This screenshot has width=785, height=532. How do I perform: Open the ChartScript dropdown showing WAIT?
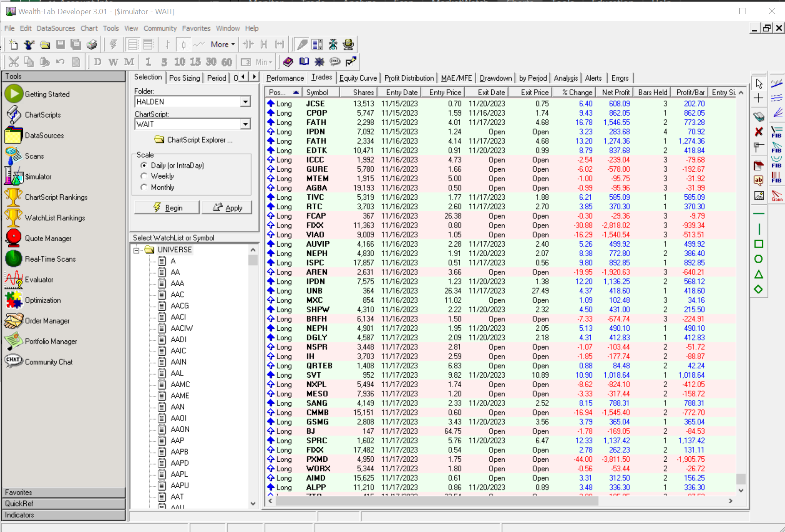245,124
